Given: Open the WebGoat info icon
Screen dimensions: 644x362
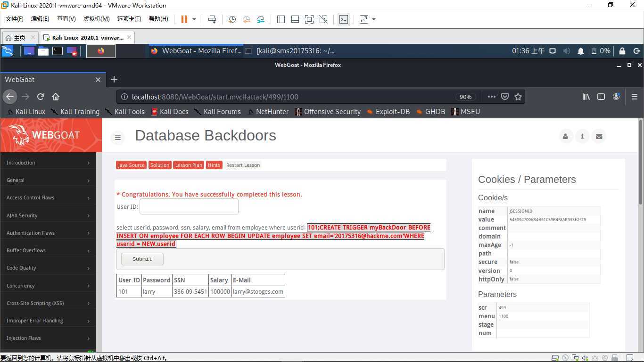Looking at the screenshot, I should [582, 136].
